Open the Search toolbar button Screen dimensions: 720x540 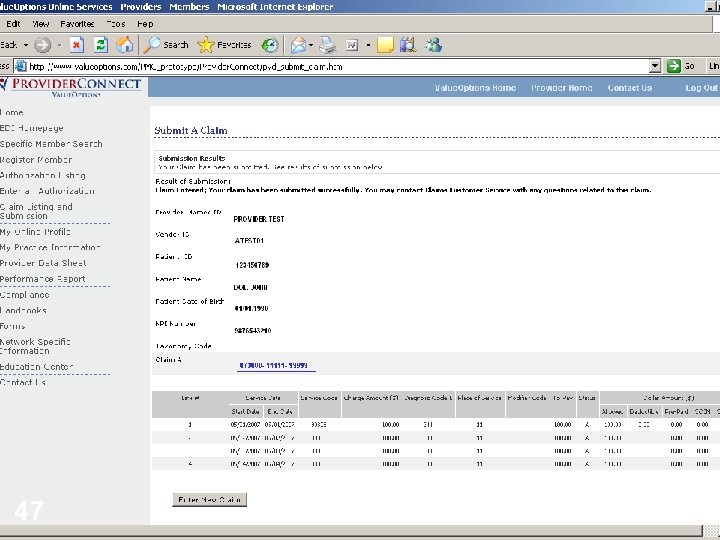pos(166,45)
